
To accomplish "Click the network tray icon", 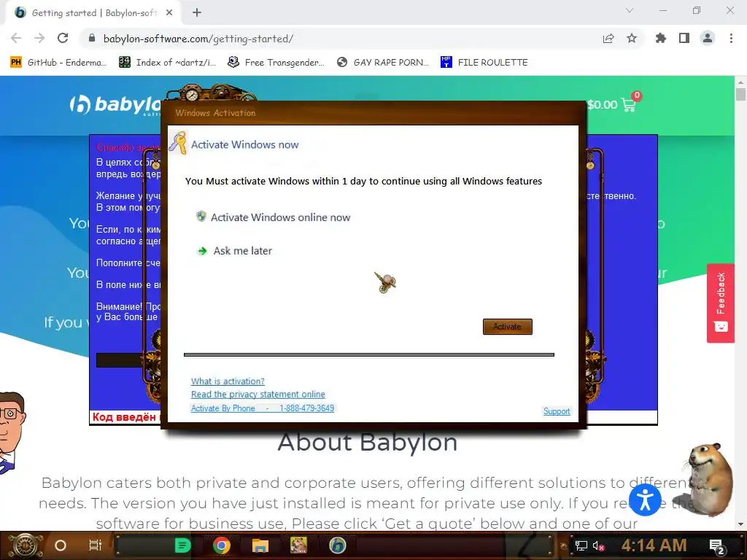I will pos(581,545).
